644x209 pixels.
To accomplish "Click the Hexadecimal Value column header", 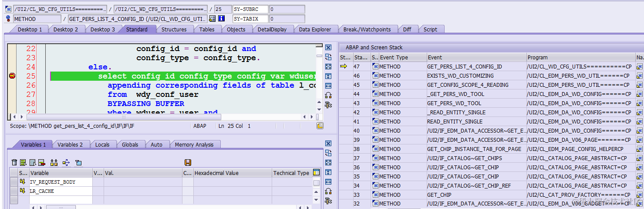I will tap(233, 173).
